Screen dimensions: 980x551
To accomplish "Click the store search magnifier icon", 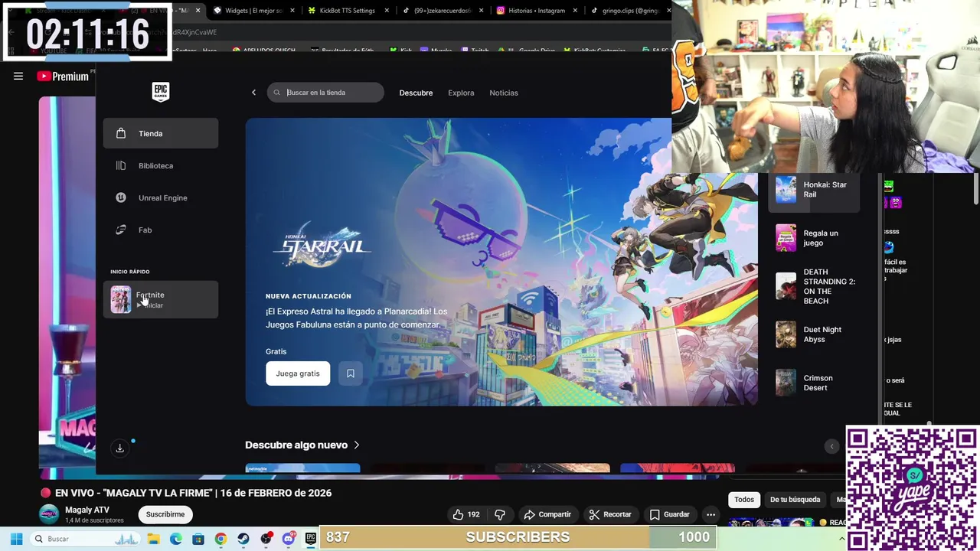I will (277, 93).
